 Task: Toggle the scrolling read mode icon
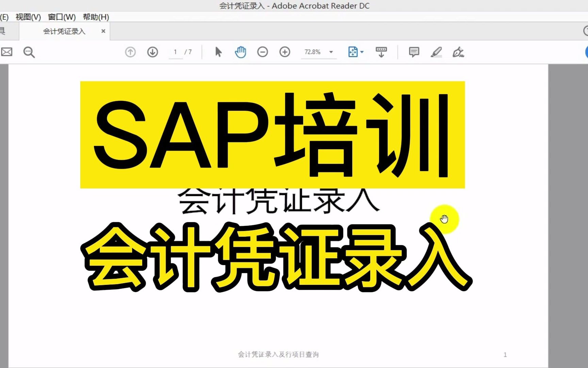pyautogui.click(x=381, y=52)
